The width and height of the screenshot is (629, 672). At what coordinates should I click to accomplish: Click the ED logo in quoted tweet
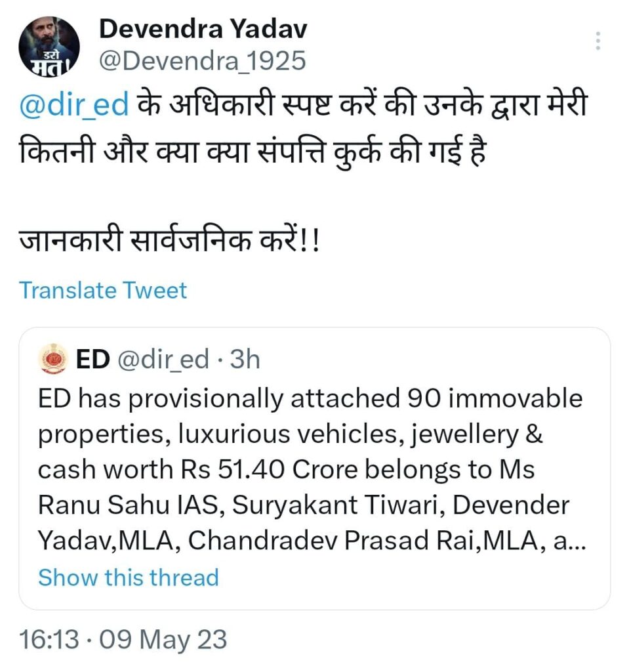click(x=53, y=360)
